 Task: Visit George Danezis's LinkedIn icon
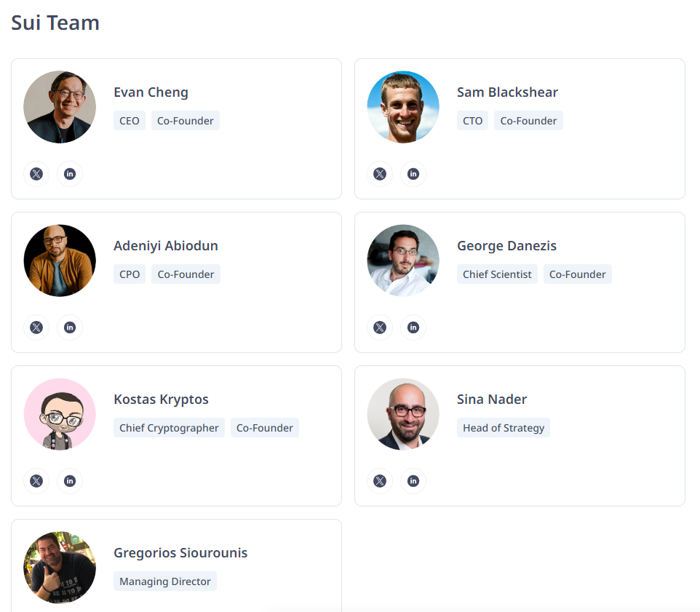[x=413, y=327]
